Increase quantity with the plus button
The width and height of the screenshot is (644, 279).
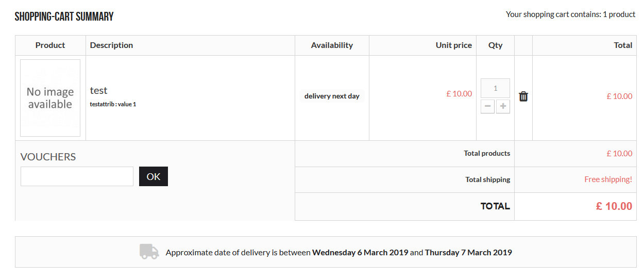point(503,107)
